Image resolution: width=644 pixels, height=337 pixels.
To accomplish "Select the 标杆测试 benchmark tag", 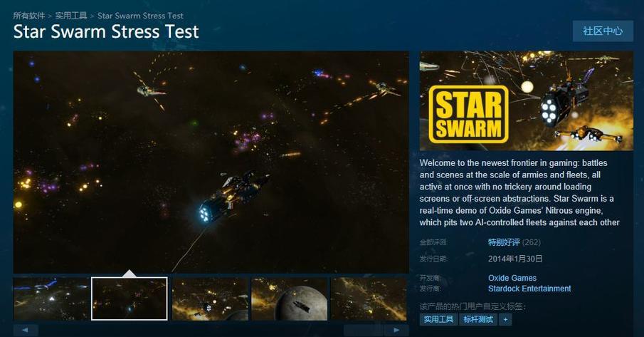I will [x=478, y=319].
